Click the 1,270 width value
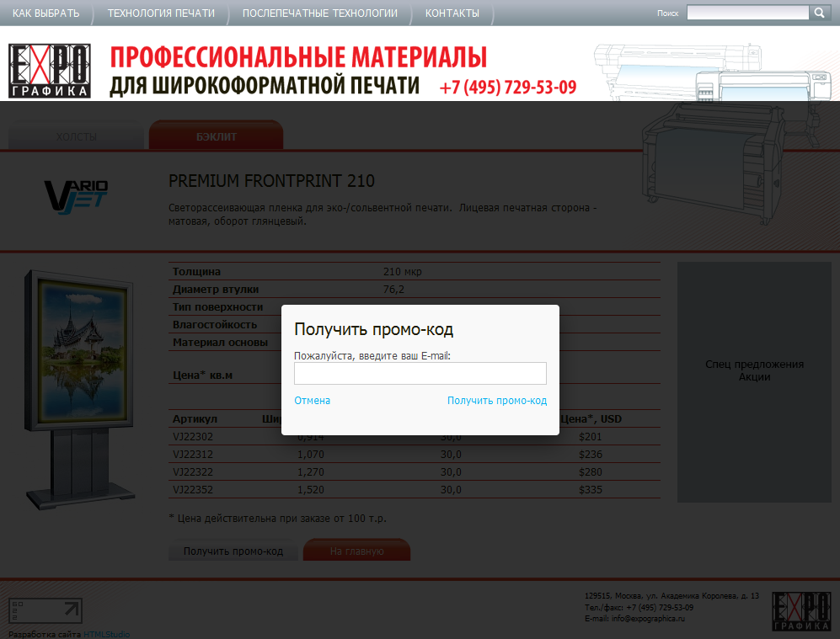840x639 pixels. click(311, 472)
